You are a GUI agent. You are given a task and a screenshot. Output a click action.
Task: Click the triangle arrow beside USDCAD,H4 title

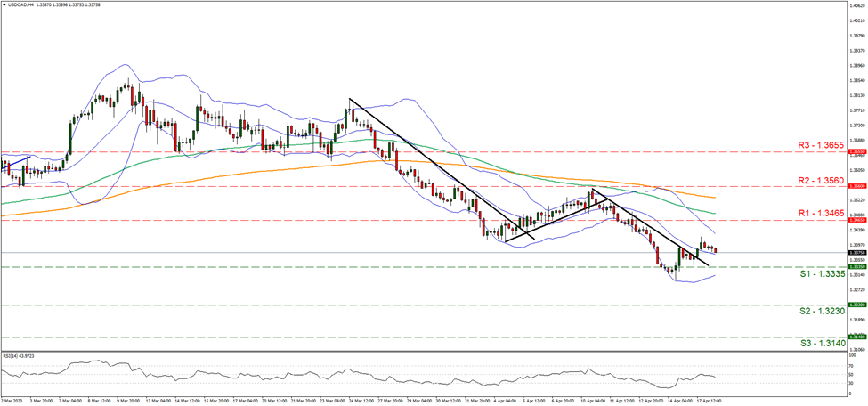coord(4,4)
